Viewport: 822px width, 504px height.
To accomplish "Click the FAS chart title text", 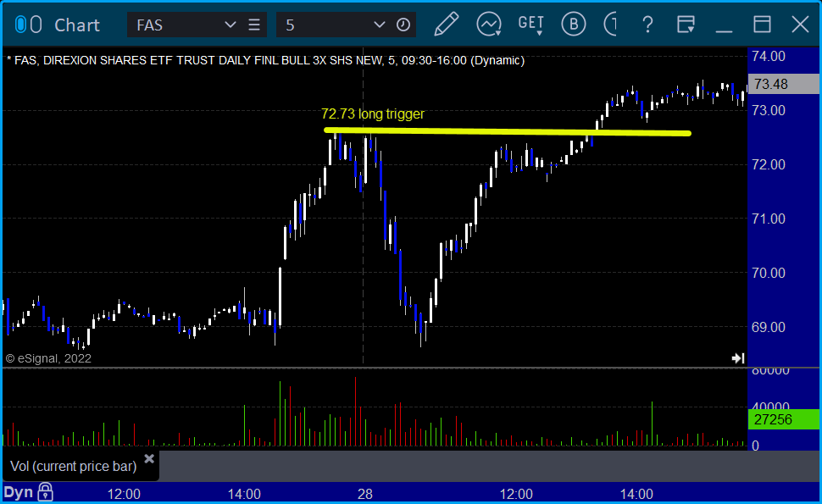I will pyautogui.click(x=266, y=60).
